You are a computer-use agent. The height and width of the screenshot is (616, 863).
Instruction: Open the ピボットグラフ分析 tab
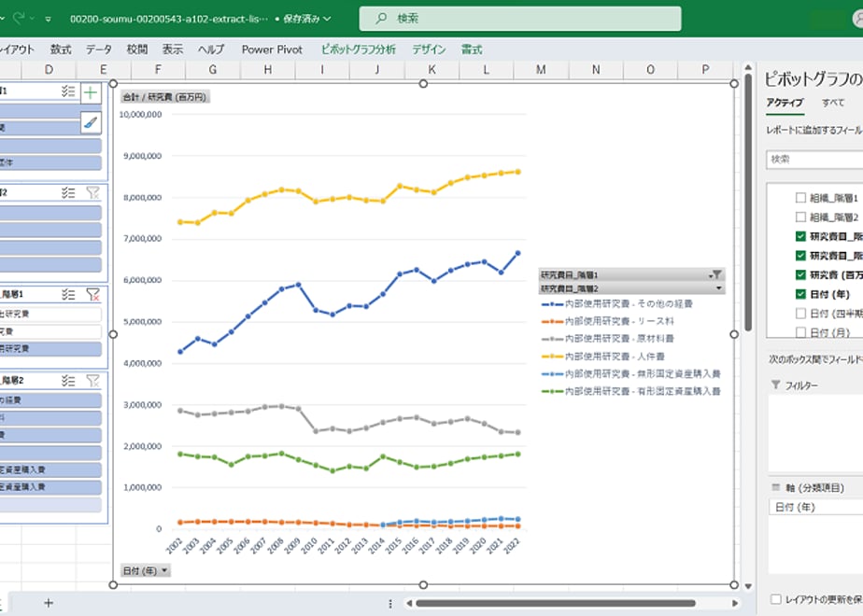coord(359,49)
